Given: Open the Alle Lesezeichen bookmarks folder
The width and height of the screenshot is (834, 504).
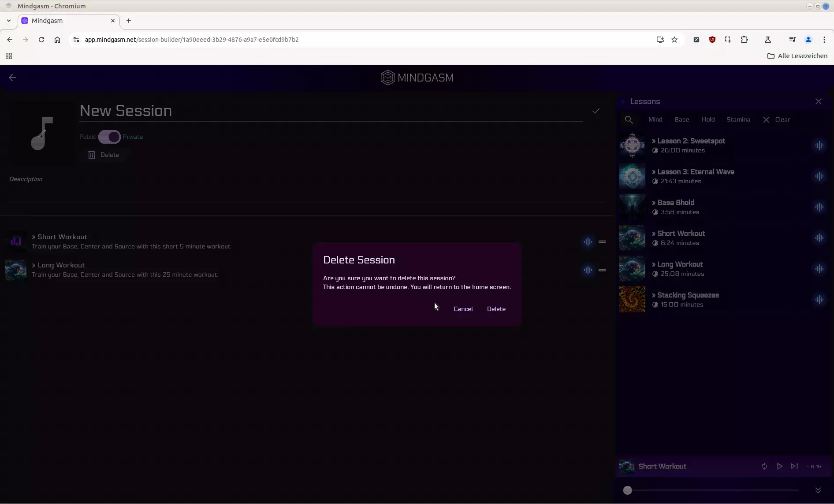Looking at the screenshot, I should click(797, 56).
